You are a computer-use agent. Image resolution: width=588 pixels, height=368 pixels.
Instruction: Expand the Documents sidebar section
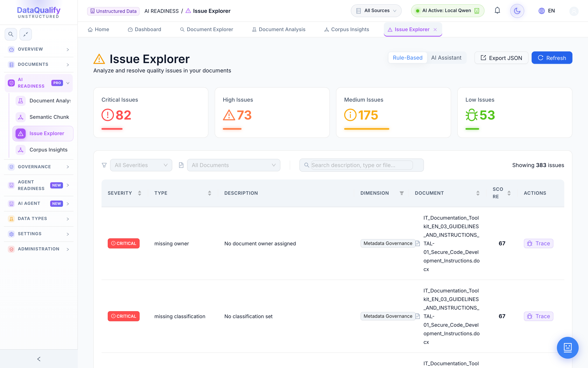(x=39, y=64)
